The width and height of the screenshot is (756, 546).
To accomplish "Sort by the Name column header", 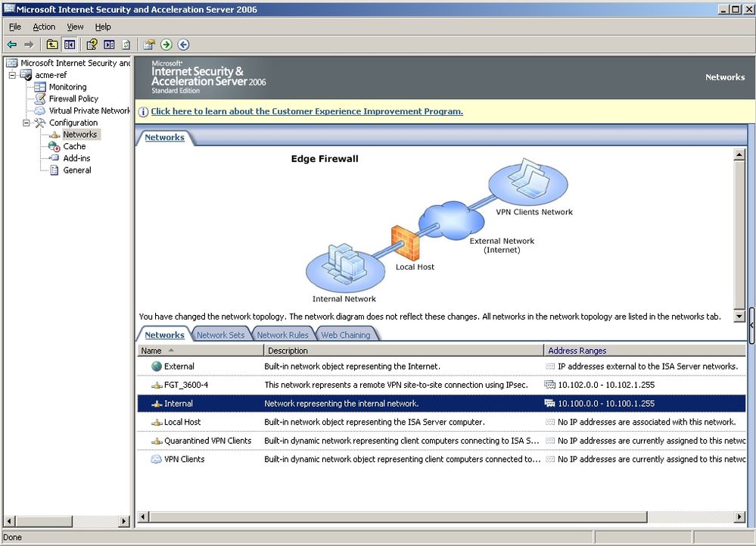I will [200, 351].
